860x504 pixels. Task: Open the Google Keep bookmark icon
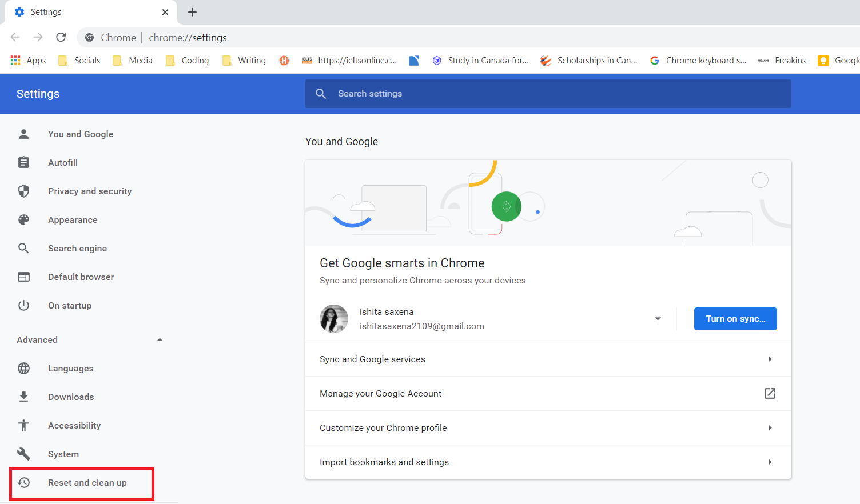point(823,61)
